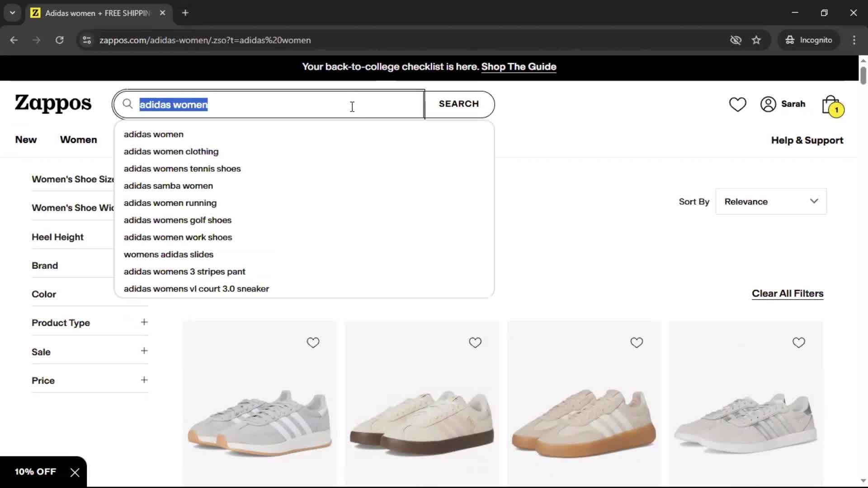Expand the Heel Height filter
The width and height of the screenshot is (868, 488).
coord(72,237)
